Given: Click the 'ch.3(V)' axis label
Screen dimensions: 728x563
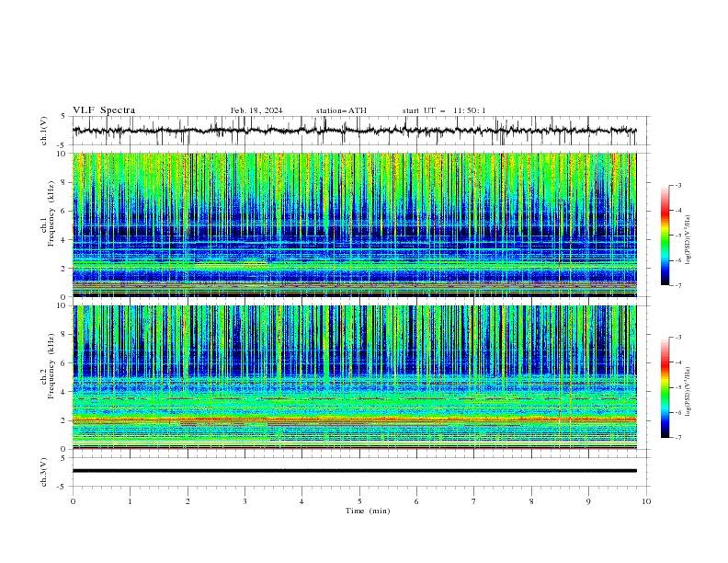Looking at the screenshot, I should (x=44, y=472).
